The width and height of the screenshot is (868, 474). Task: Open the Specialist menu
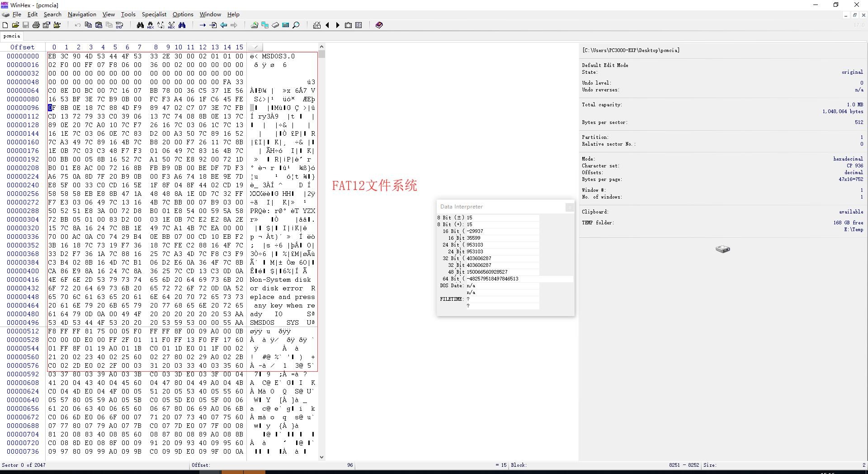point(154,14)
